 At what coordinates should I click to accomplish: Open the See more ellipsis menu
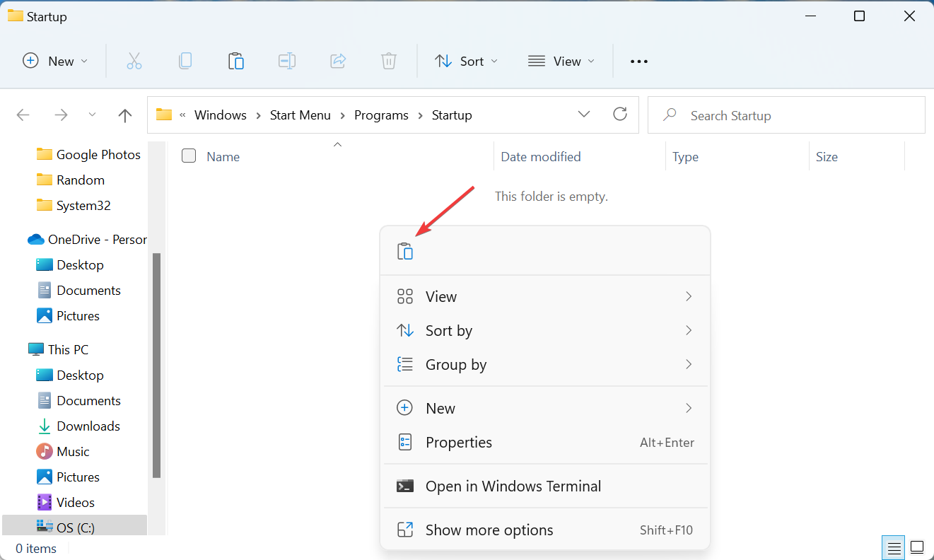pos(639,62)
